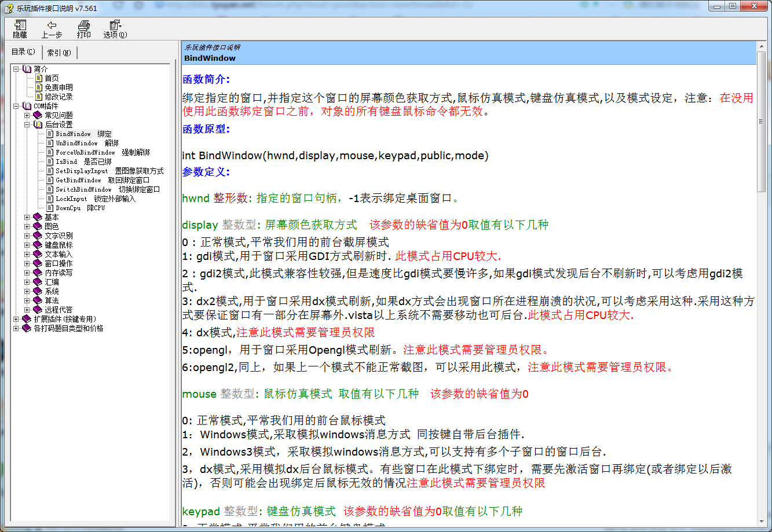Select the BindWindow 绑定 topic
Screen dimensions: 772x532
pos(84,134)
